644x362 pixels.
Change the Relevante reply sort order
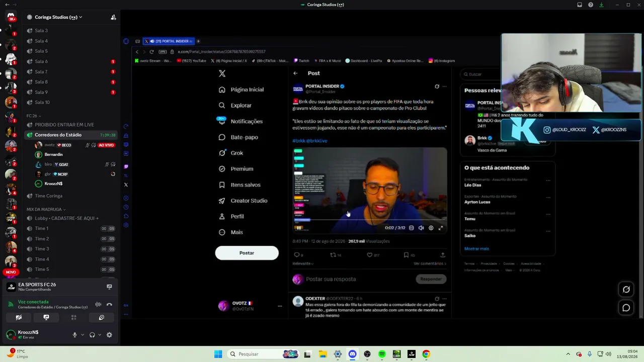click(303, 263)
